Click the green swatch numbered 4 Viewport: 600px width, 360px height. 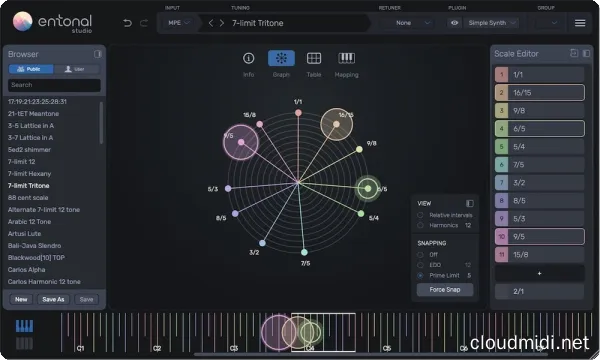point(501,129)
